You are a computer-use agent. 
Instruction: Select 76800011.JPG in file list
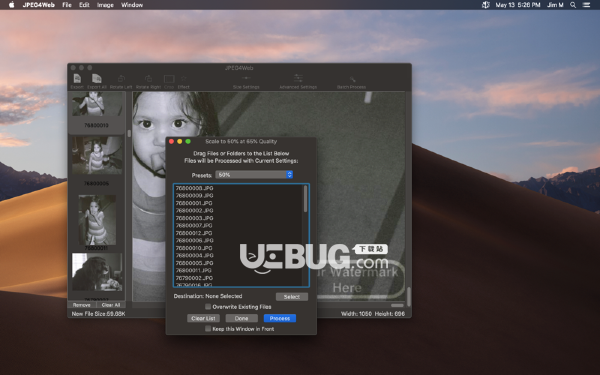pyautogui.click(x=193, y=270)
